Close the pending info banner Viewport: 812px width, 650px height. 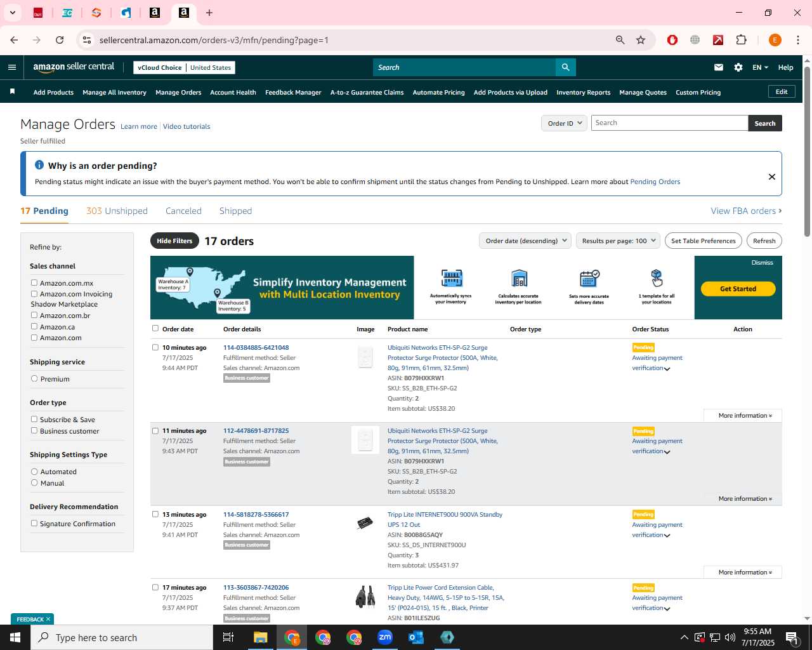click(x=772, y=176)
